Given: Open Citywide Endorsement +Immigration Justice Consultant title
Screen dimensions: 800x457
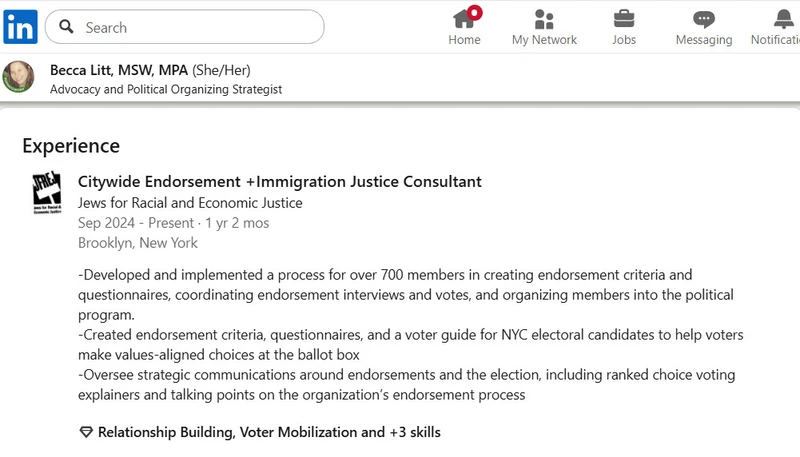Looking at the screenshot, I should (x=280, y=182).
